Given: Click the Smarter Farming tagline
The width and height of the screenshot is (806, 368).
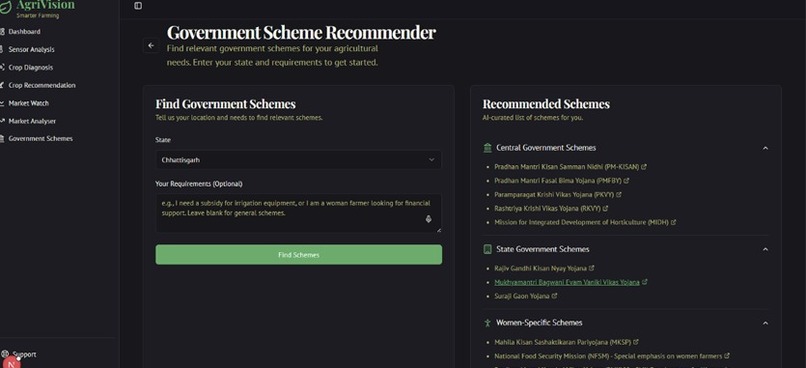Looking at the screenshot, I should pyautogui.click(x=38, y=15).
